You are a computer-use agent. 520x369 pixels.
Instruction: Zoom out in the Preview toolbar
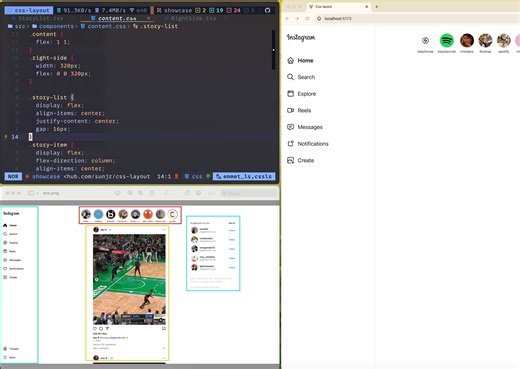(x=130, y=193)
